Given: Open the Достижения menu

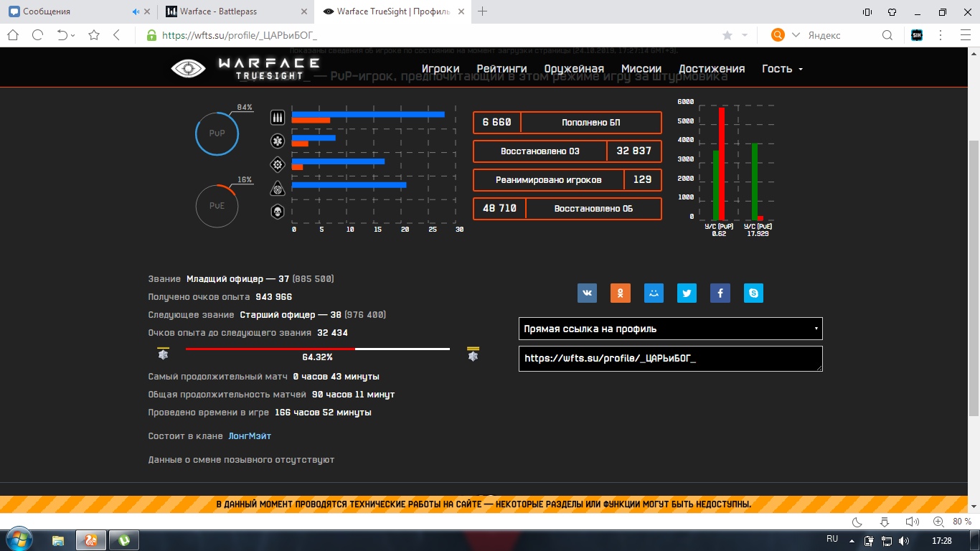Looking at the screenshot, I should 712,69.
